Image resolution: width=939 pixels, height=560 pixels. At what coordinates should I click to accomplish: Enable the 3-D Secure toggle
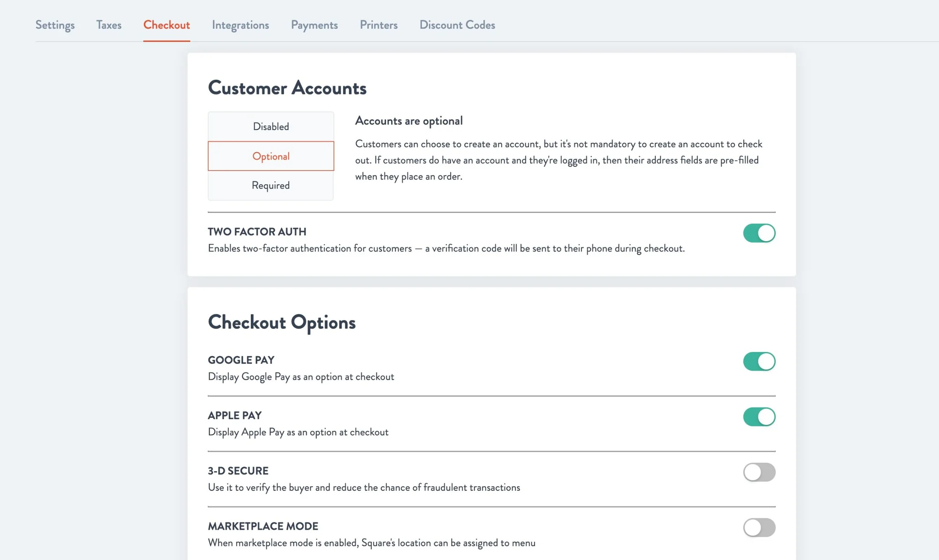click(x=759, y=472)
